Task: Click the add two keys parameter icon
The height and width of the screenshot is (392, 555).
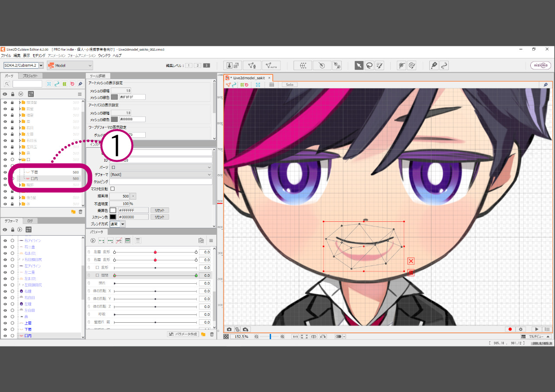Action: click(101, 240)
